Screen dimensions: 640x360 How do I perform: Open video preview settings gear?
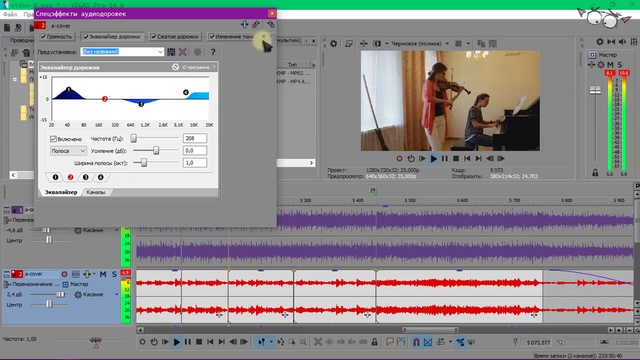pyautogui.click(x=333, y=43)
